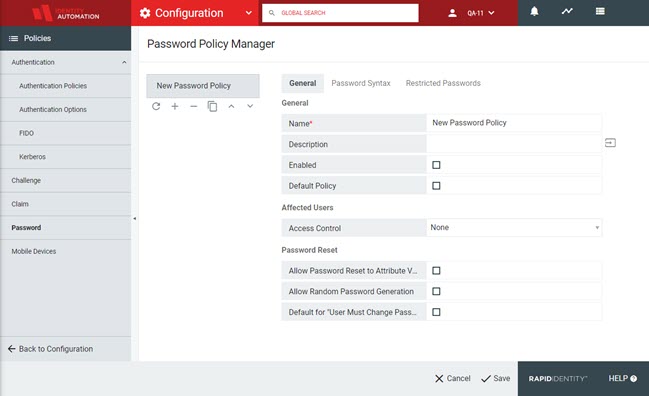Switch to the Password Syntax tab
Screen dimensions: 649x396
pos(361,83)
